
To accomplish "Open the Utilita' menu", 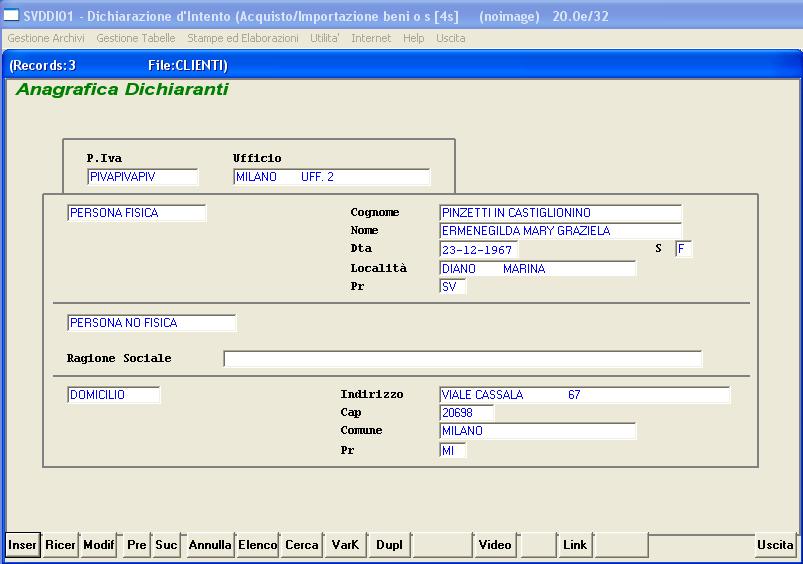I will pyautogui.click(x=325, y=38).
